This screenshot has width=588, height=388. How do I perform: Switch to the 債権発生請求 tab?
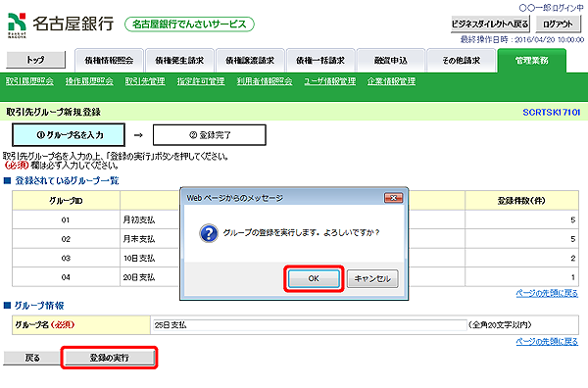coord(179,61)
